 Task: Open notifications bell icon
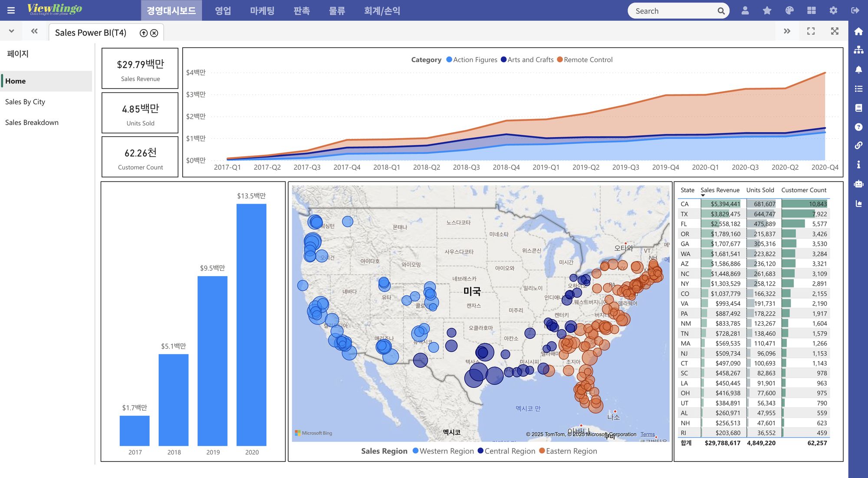(x=858, y=69)
